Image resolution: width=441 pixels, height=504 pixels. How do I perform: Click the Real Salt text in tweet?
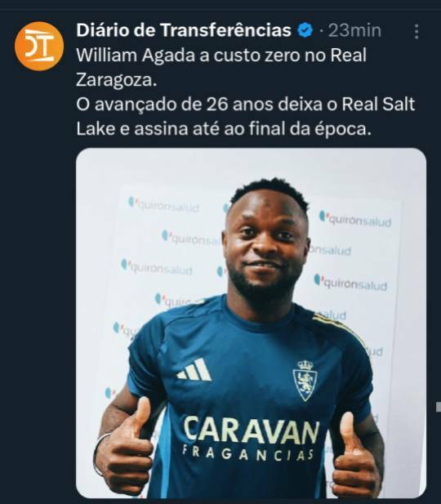pyautogui.click(x=378, y=104)
